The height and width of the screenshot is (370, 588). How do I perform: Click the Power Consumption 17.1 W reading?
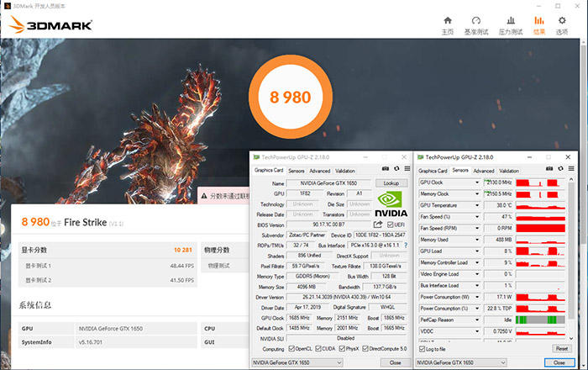coord(498,297)
